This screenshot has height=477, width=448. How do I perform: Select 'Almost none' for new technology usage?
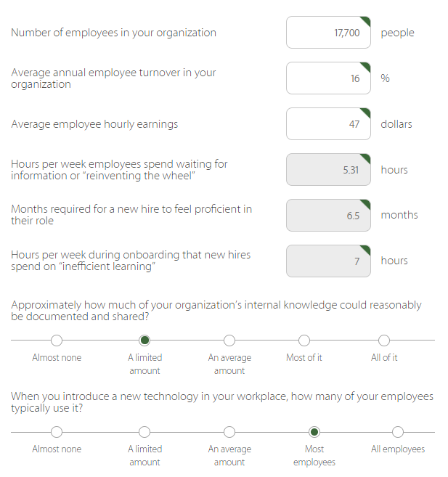[57, 432]
